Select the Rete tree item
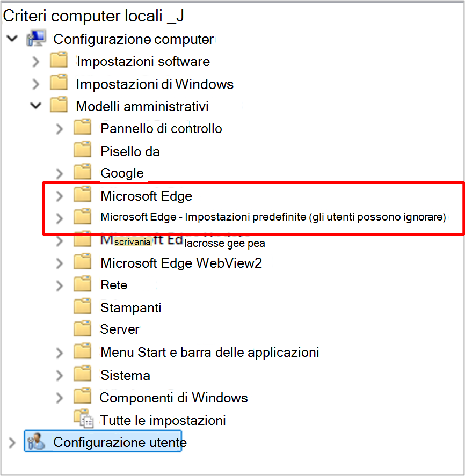This screenshot has height=476, width=465. coord(114,285)
